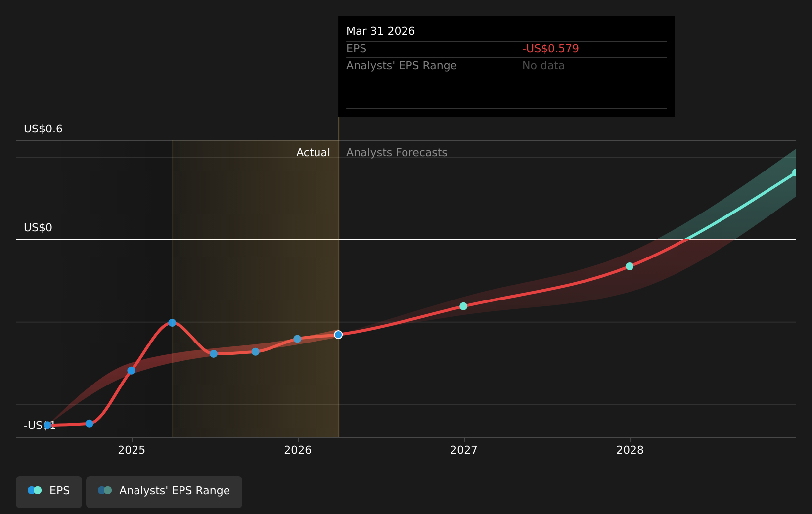Click the 'Actual' section label
This screenshot has width=812, height=514.
click(313, 153)
